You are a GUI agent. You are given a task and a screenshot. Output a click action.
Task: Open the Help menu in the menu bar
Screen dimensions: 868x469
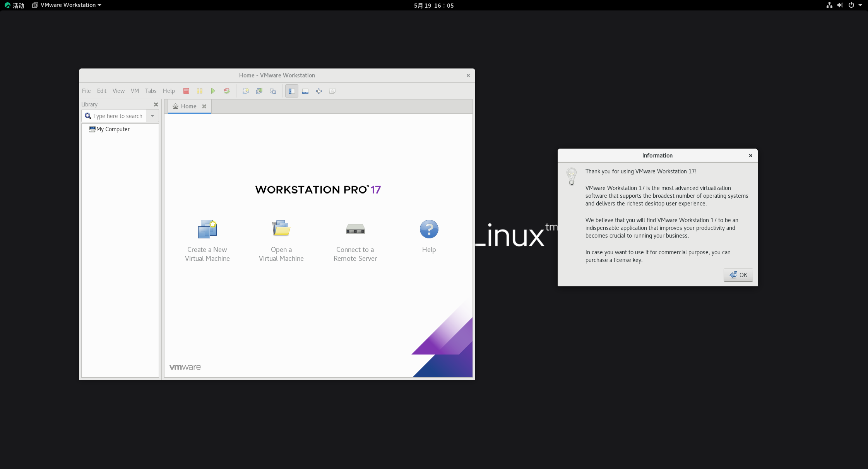pos(169,91)
